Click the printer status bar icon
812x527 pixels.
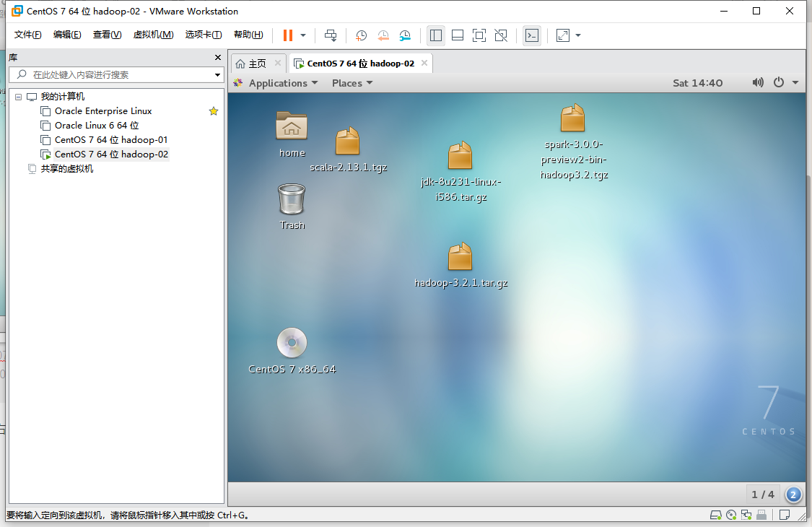[761, 515]
